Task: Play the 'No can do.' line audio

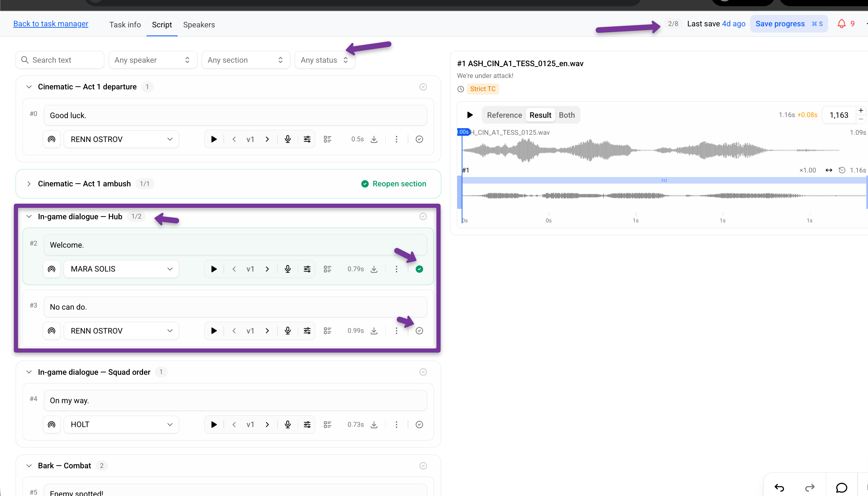Action: pos(214,331)
